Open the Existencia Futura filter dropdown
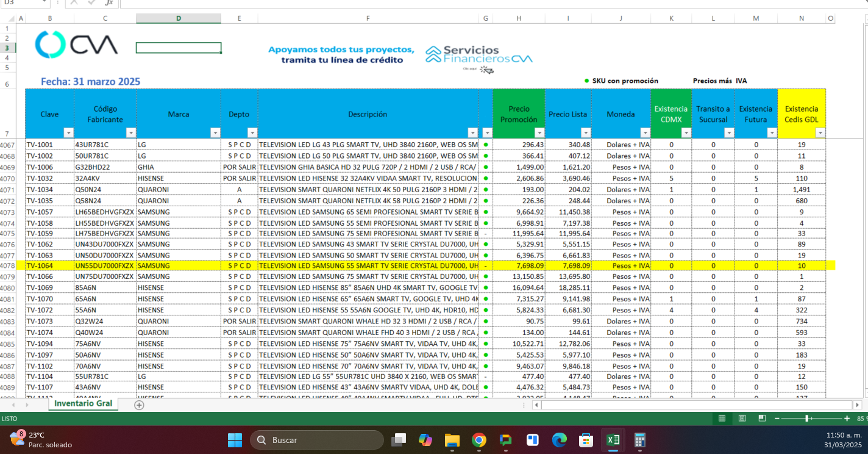Viewport: 868px width, 454px height. click(x=772, y=132)
